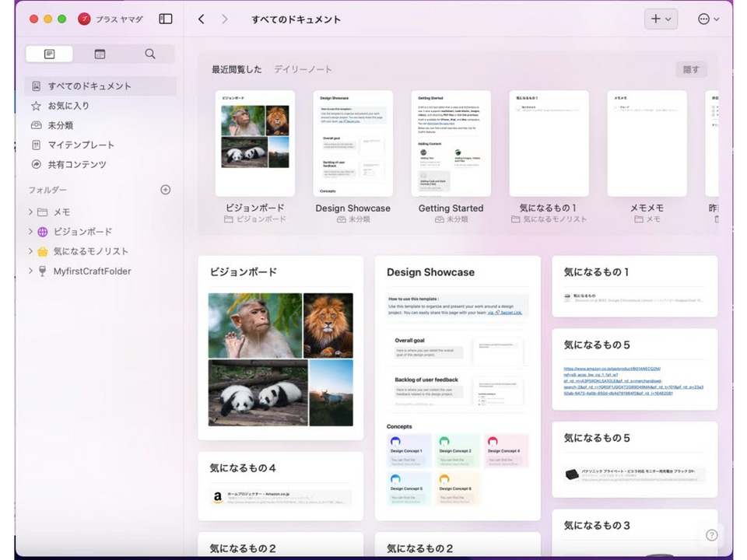This screenshot has height=560, width=747.
Task: Click Design Concept 6 tile
Action: coord(457,488)
